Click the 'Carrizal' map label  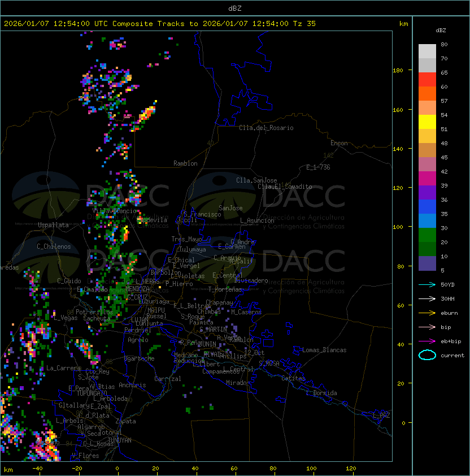(x=167, y=379)
